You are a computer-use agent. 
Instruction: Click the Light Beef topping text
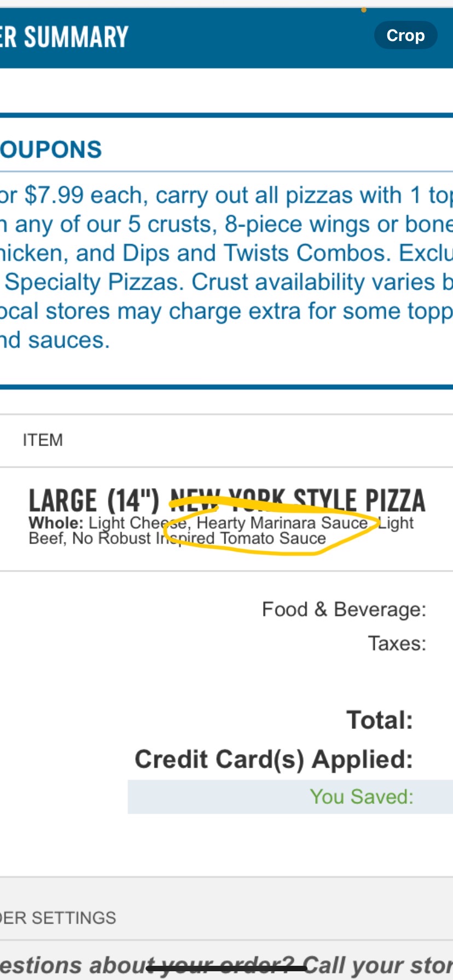coord(396,523)
